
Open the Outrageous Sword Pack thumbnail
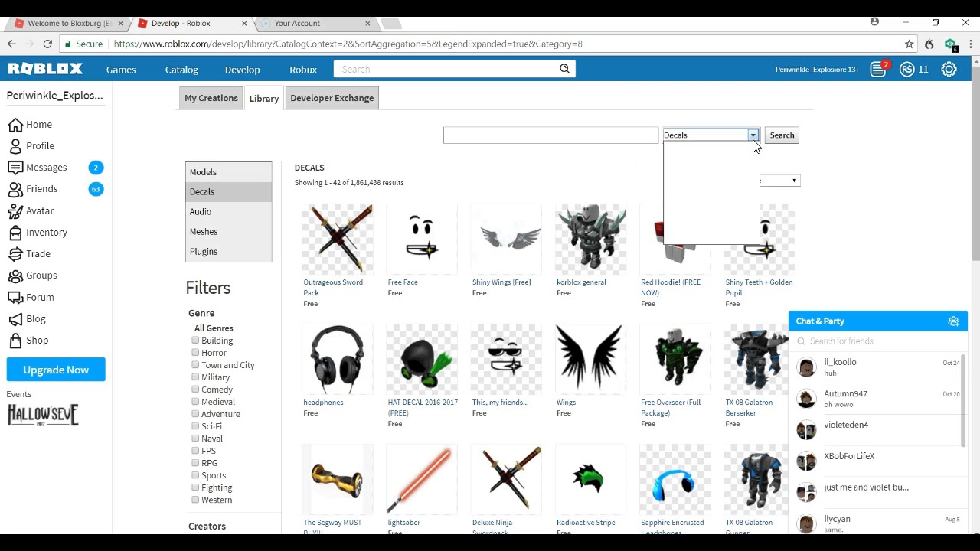tap(338, 239)
